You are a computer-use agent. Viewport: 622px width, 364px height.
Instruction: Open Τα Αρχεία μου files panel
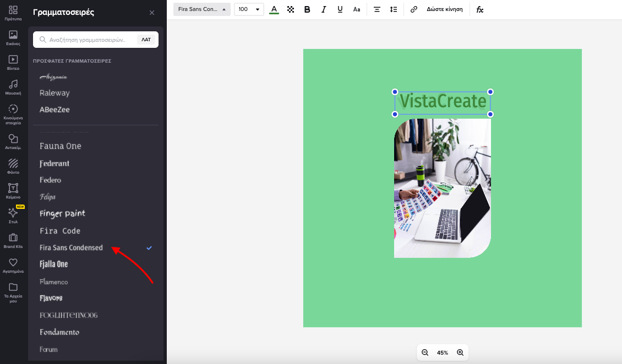[x=13, y=293]
